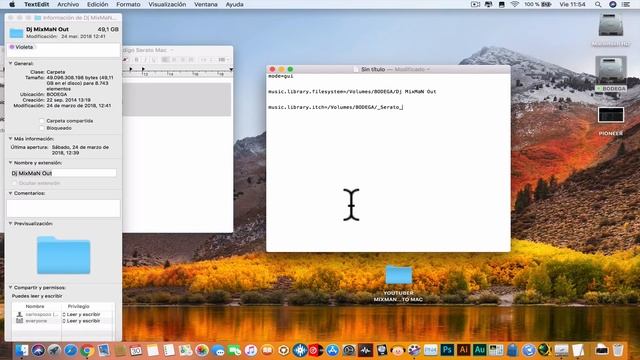The height and width of the screenshot is (360, 640).
Task: Open Notification Center in menu bar
Action: (626, 4)
